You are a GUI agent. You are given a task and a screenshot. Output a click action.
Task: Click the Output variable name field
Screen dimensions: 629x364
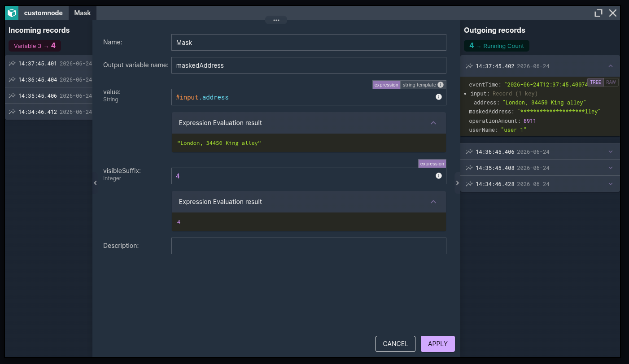point(309,65)
